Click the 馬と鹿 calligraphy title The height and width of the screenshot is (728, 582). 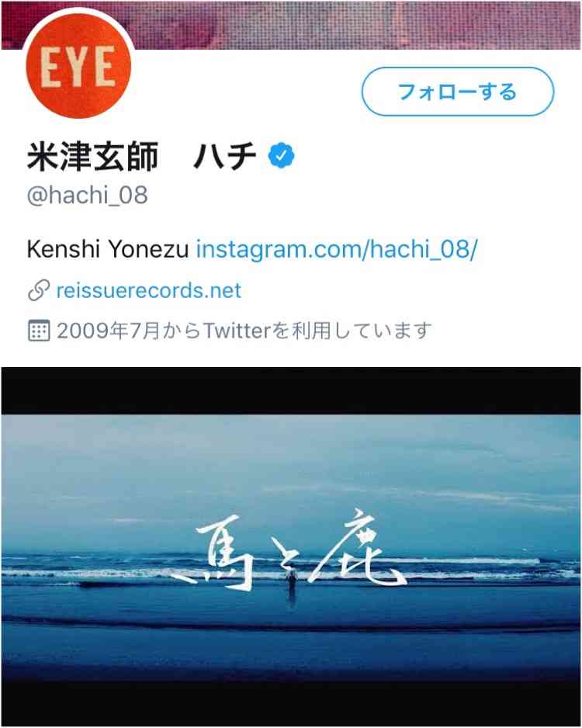(289, 549)
